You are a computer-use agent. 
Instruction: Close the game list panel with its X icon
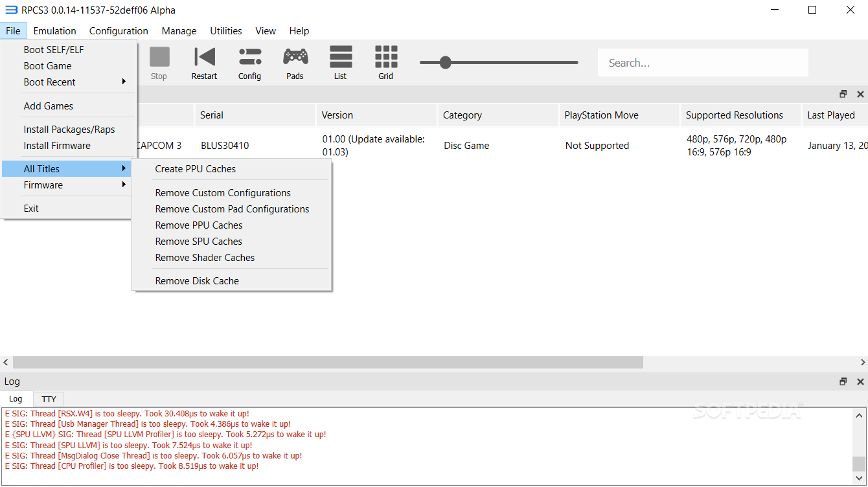tap(860, 93)
